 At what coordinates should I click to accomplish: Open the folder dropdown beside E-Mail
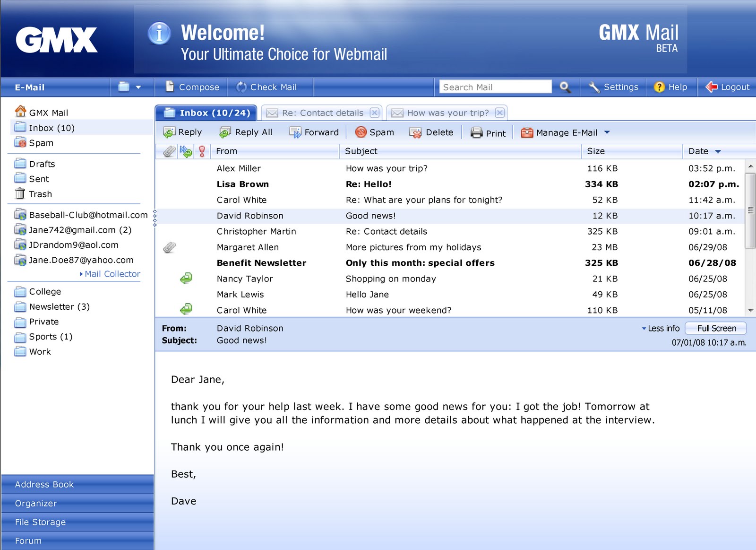click(x=132, y=87)
